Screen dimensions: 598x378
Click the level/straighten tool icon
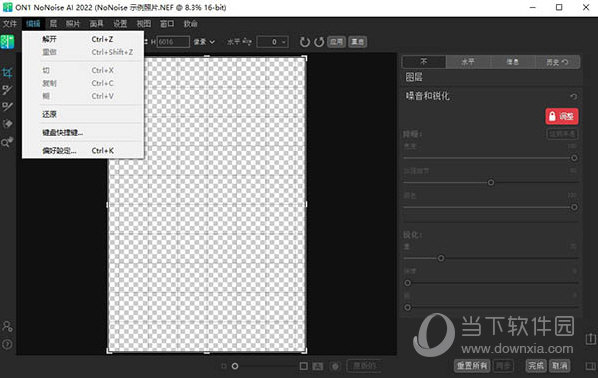point(247,42)
